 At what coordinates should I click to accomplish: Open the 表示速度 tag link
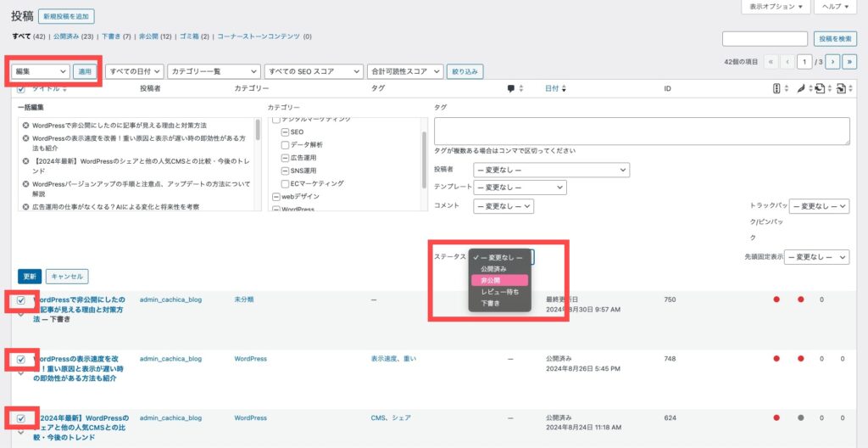[x=384, y=359]
